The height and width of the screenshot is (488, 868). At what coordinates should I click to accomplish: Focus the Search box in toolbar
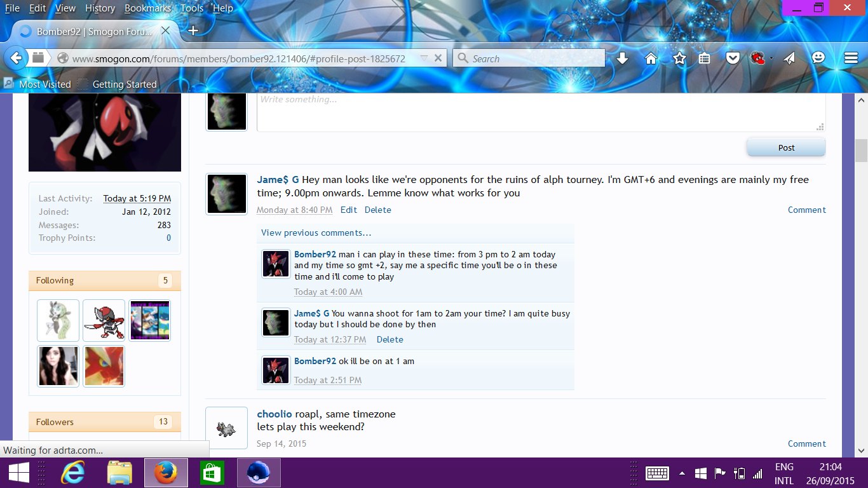(x=529, y=58)
